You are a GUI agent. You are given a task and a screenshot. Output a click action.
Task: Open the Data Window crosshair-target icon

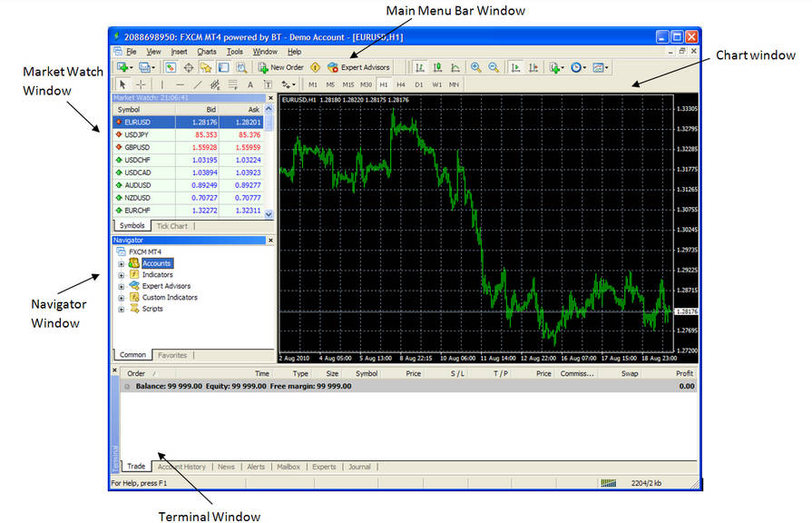coord(189,67)
